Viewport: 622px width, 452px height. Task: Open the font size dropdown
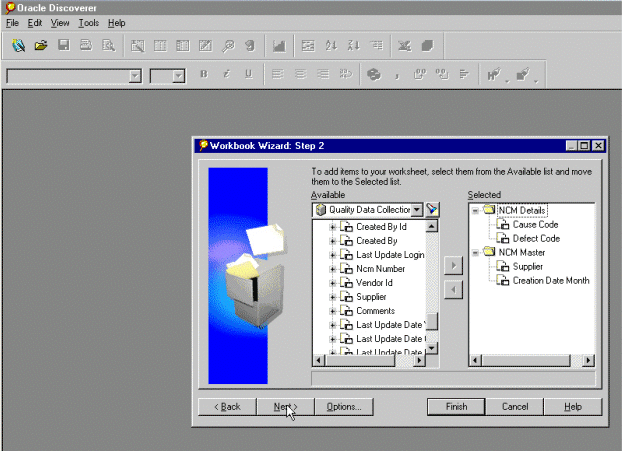[179, 76]
